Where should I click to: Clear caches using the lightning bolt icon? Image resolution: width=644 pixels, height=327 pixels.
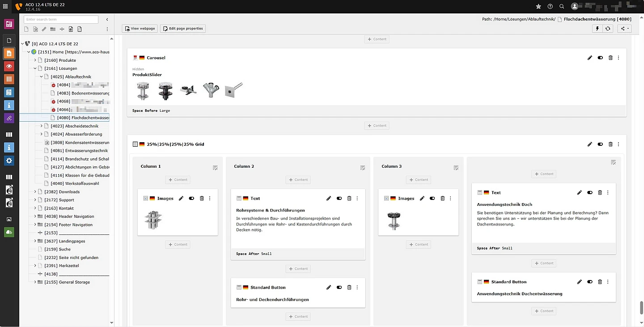[597, 29]
